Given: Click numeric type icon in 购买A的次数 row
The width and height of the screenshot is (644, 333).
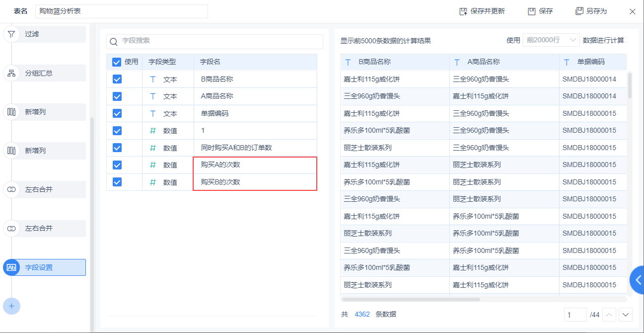Looking at the screenshot, I should click(153, 165).
